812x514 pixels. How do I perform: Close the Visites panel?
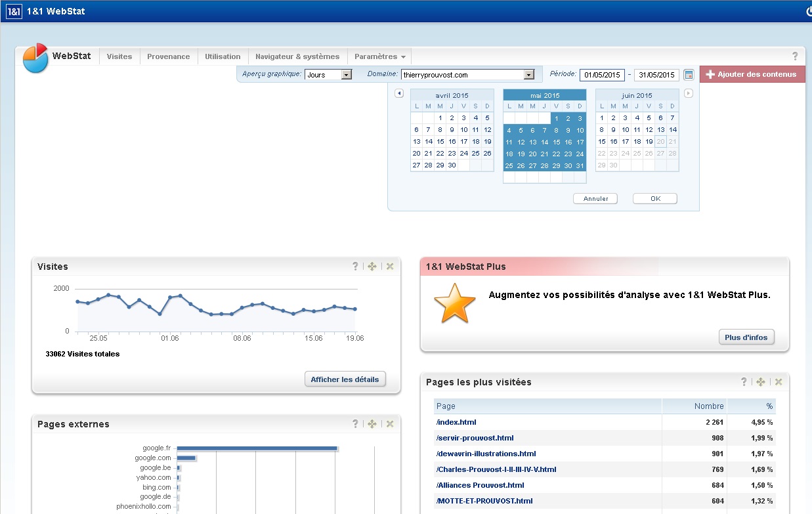click(390, 266)
